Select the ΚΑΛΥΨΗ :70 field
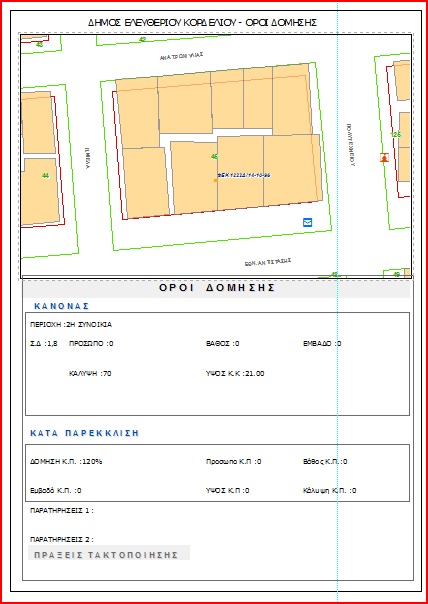Viewport: 428px width, 604px height. click(90, 373)
